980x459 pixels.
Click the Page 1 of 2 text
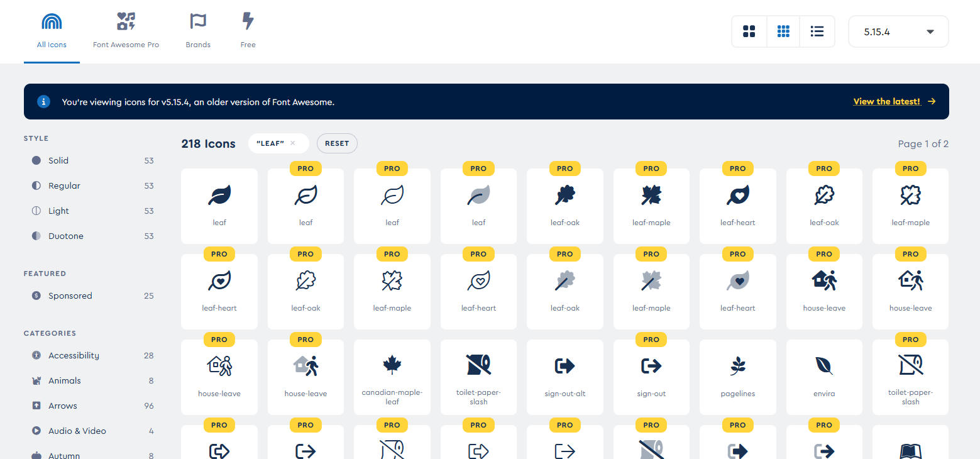click(x=923, y=144)
